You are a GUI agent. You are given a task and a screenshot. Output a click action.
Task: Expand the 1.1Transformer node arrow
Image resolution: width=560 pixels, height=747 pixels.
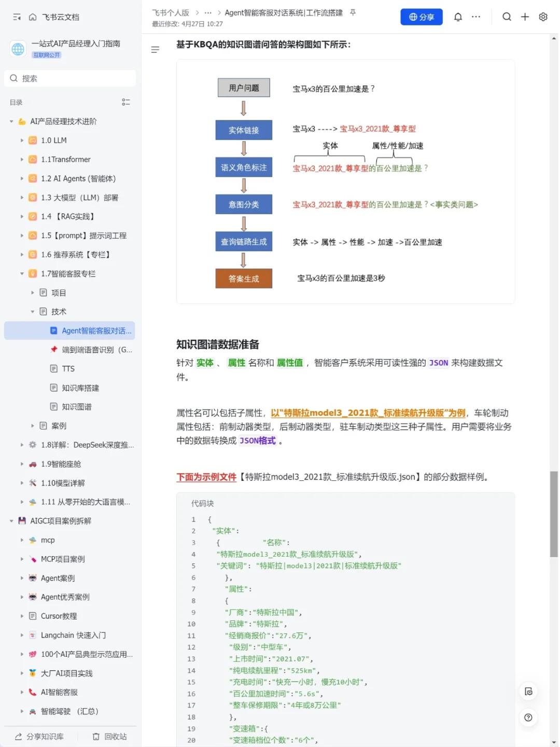[x=22, y=160]
